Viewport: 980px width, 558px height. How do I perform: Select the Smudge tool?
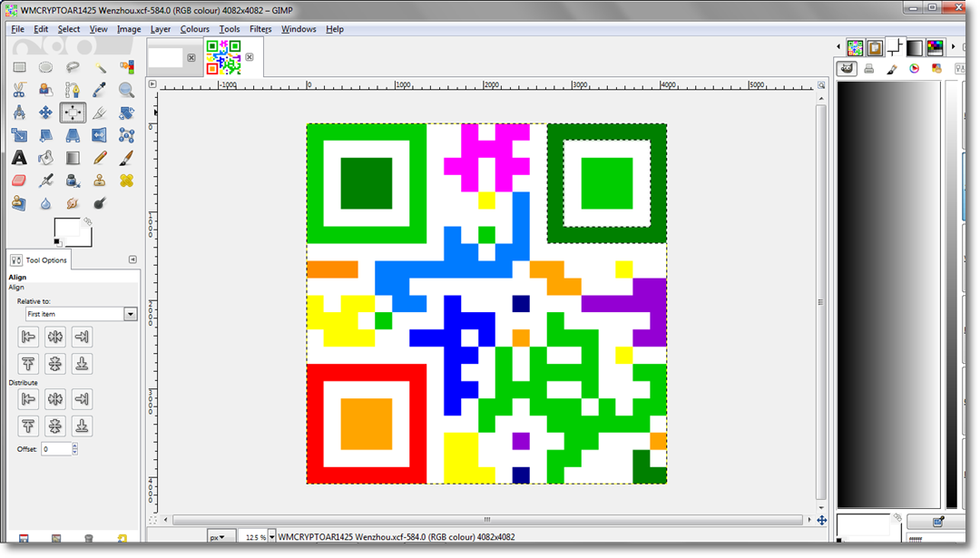point(73,203)
